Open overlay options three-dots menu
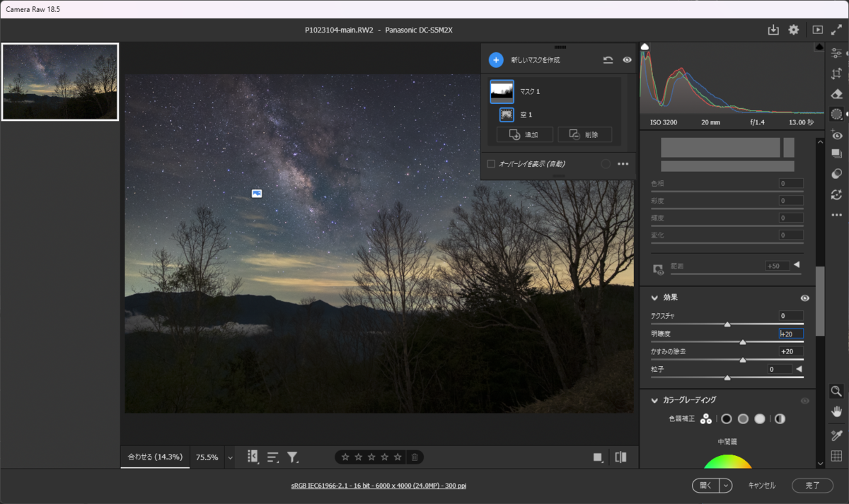Viewport: 849px width, 504px height. (623, 164)
